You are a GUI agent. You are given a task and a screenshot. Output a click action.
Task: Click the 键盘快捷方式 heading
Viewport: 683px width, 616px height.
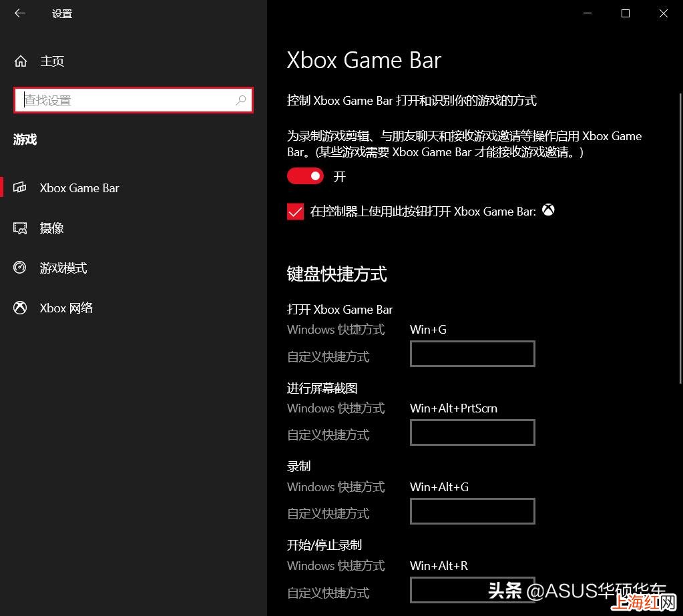tap(336, 274)
